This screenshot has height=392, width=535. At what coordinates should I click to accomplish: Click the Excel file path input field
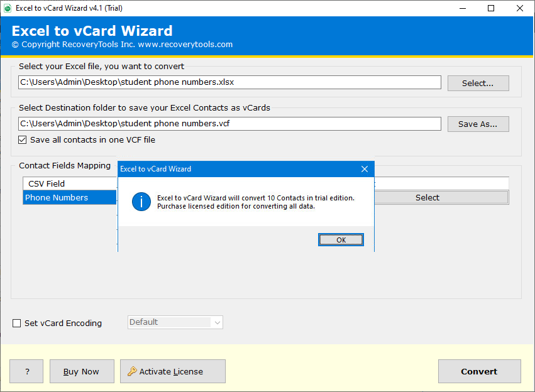(x=229, y=82)
